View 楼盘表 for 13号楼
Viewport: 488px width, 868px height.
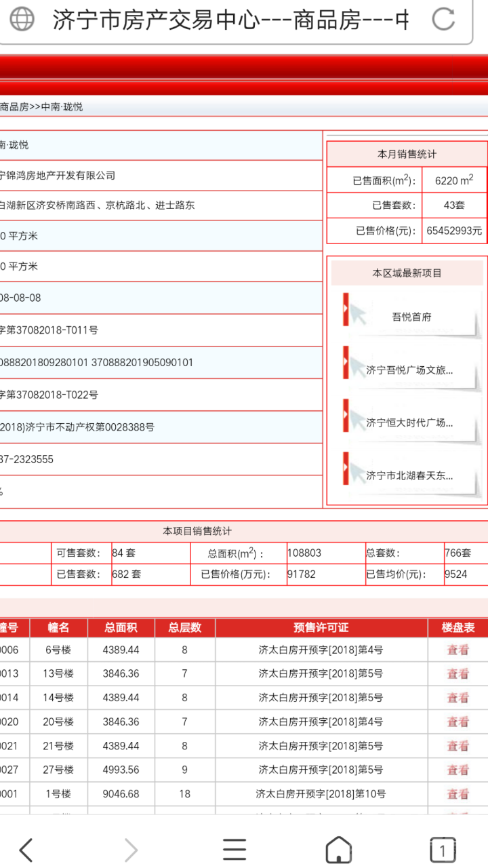tap(457, 674)
